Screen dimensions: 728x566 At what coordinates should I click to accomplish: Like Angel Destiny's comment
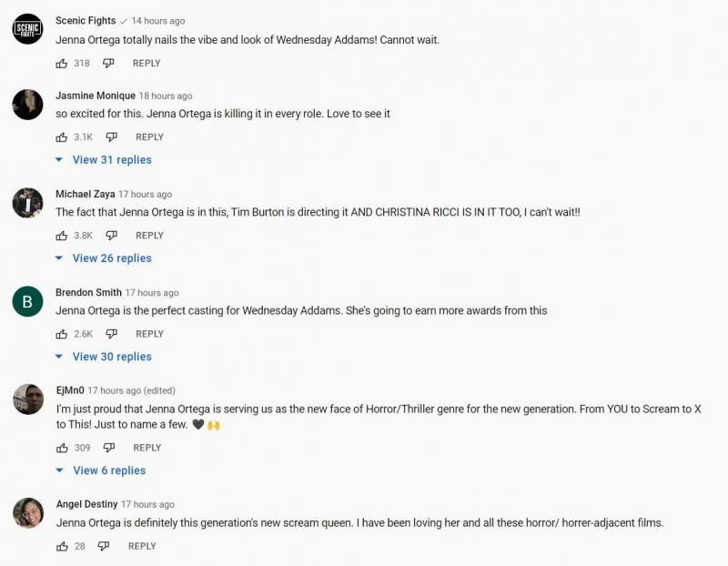[62, 546]
